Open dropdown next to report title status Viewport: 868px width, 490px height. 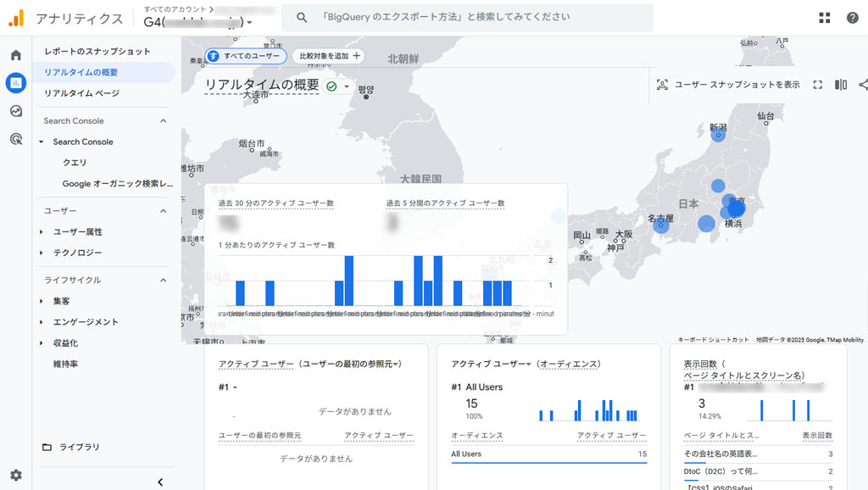pyautogui.click(x=347, y=86)
